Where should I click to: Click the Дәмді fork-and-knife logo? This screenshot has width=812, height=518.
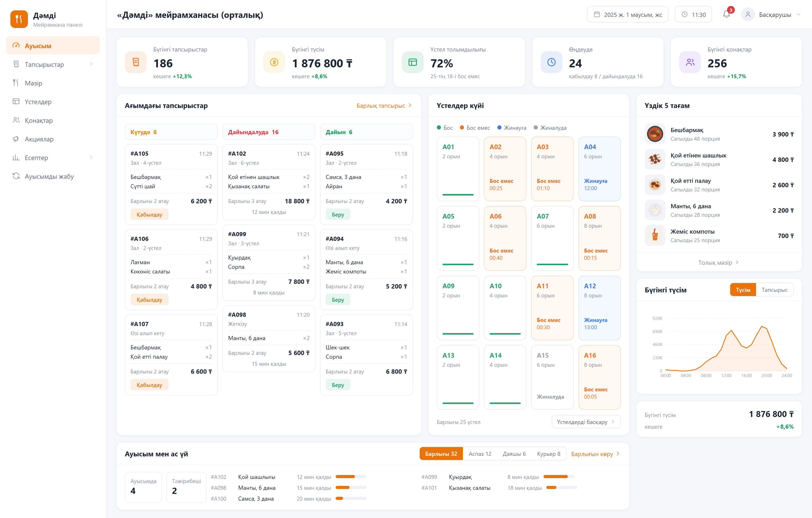[x=19, y=19]
